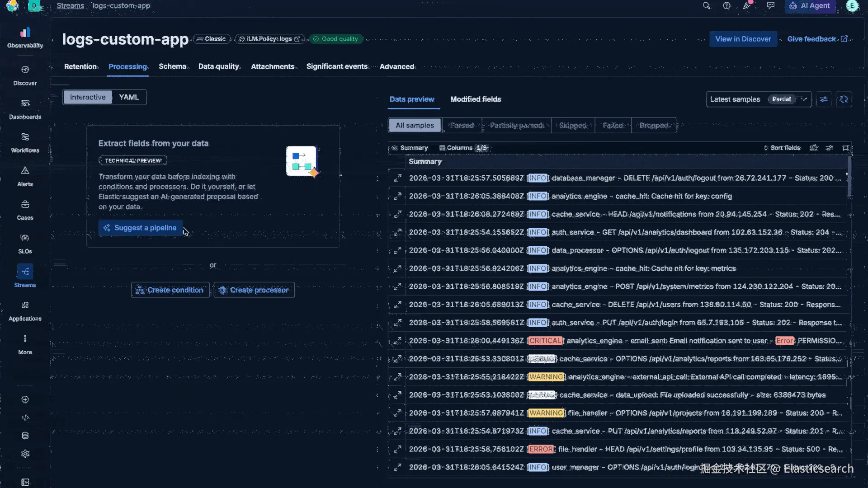Open the Modified fields tab
Screen dimensions: 868x488
475,99
